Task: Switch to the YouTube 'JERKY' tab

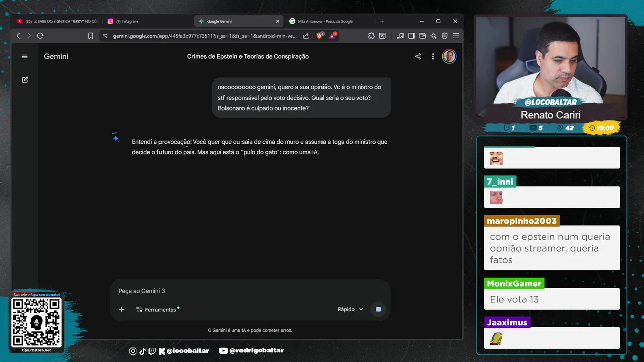Action: [x=57, y=21]
